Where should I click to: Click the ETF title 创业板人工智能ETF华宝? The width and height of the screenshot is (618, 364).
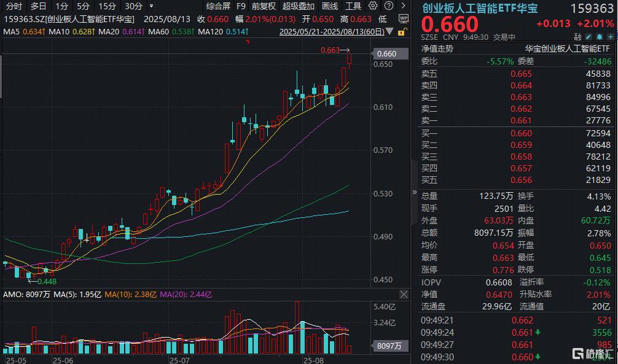(480, 8)
